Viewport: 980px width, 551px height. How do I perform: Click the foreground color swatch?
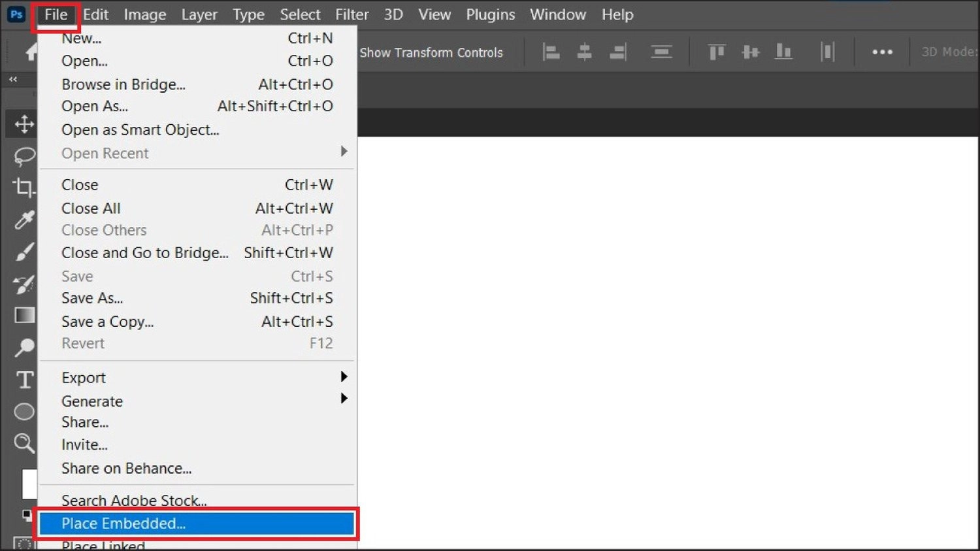coord(29,484)
